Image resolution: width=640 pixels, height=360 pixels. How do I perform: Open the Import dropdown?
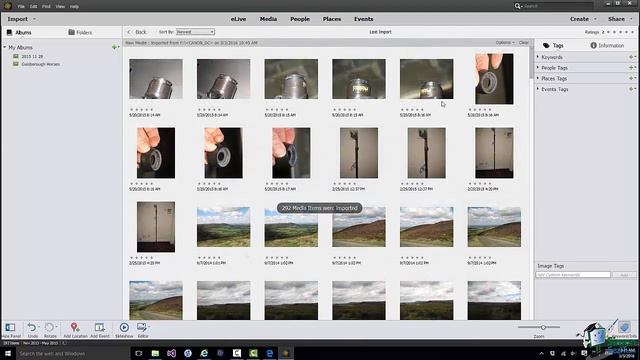pyautogui.click(x=21, y=19)
